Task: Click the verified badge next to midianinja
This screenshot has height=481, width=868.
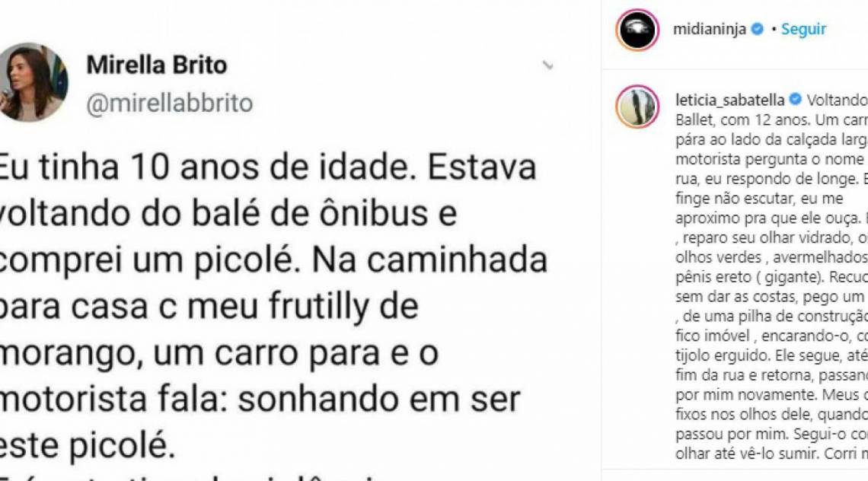Action: (756, 28)
